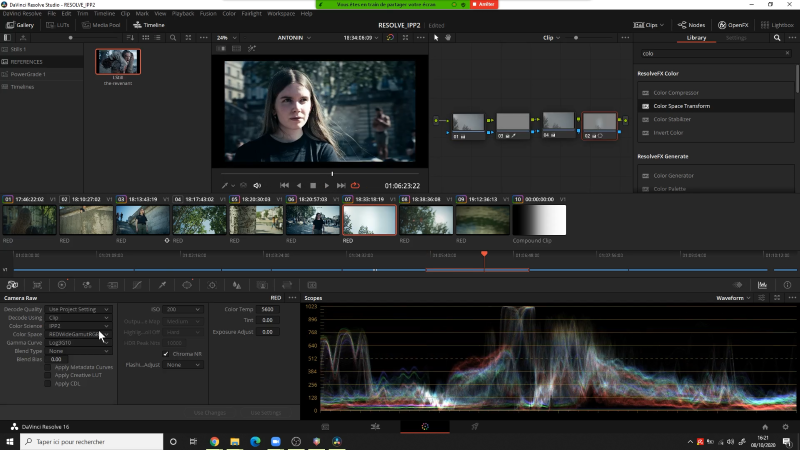Expand viewer to full screen
Image resolution: width=800 pixels, height=450 pixels.
tap(405, 38)
